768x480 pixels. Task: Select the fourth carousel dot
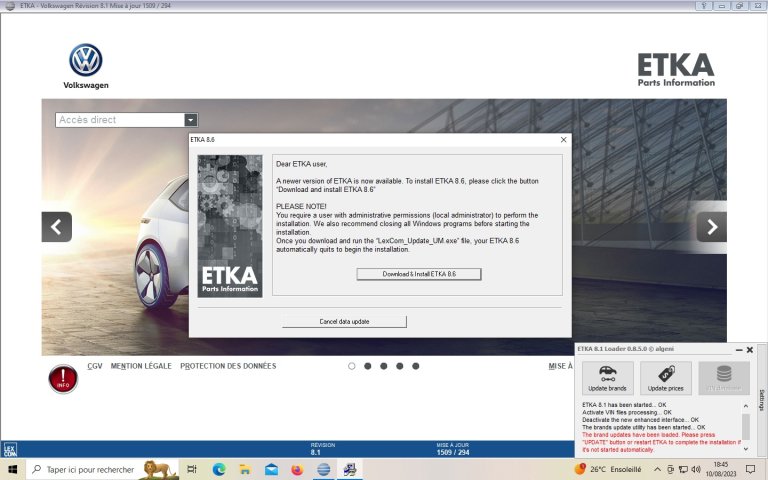400,366
